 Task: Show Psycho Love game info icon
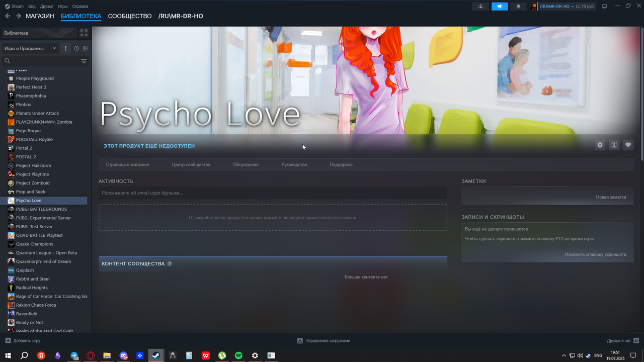[614, 145]
